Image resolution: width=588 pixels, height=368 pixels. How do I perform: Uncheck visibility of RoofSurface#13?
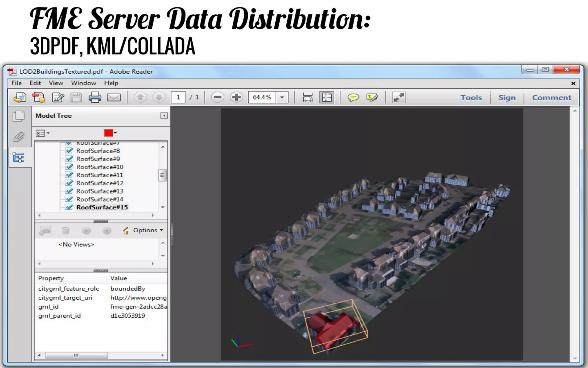tap(69, 191)
